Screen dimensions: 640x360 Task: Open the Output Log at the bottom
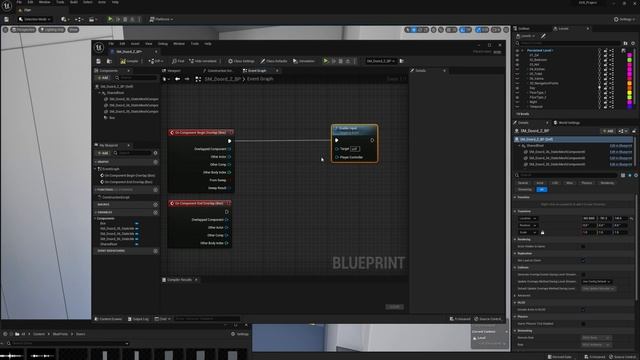click(x=138, y=319)
